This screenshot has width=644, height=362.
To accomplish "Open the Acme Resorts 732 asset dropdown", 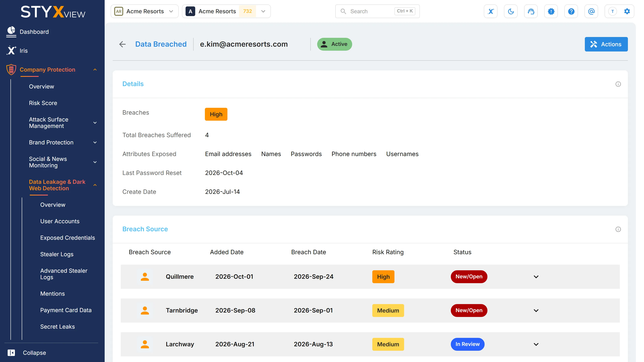I will point(226,11).
